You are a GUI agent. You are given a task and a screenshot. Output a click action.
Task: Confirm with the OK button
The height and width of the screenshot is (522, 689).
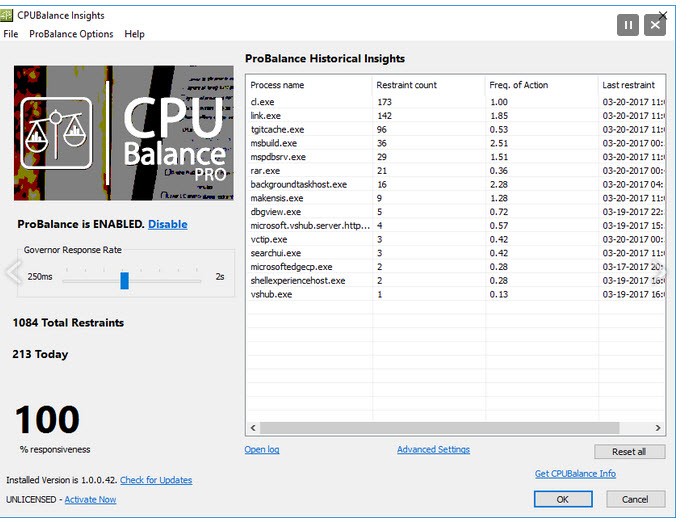563,499
